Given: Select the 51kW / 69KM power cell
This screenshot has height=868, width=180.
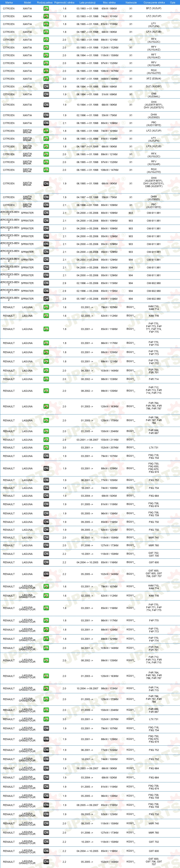Looking at the screenshot, I should (109, 94).
